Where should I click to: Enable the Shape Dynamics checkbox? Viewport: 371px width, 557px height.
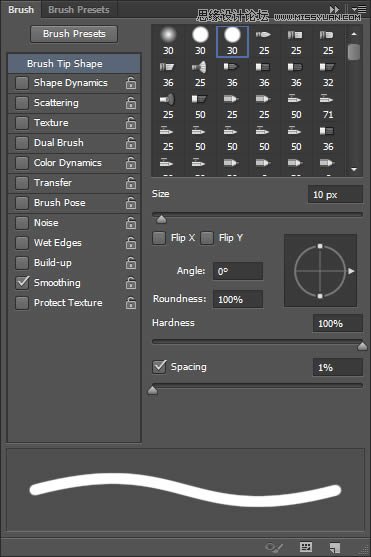pos(22,83)
